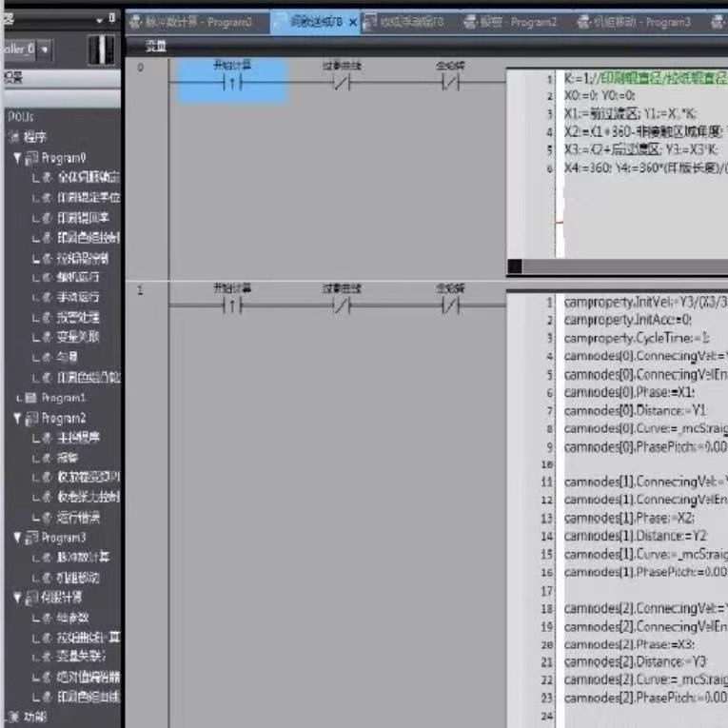
Task: Select the last normally-closed contact in rung 1
Action: [x=450, y=305]
